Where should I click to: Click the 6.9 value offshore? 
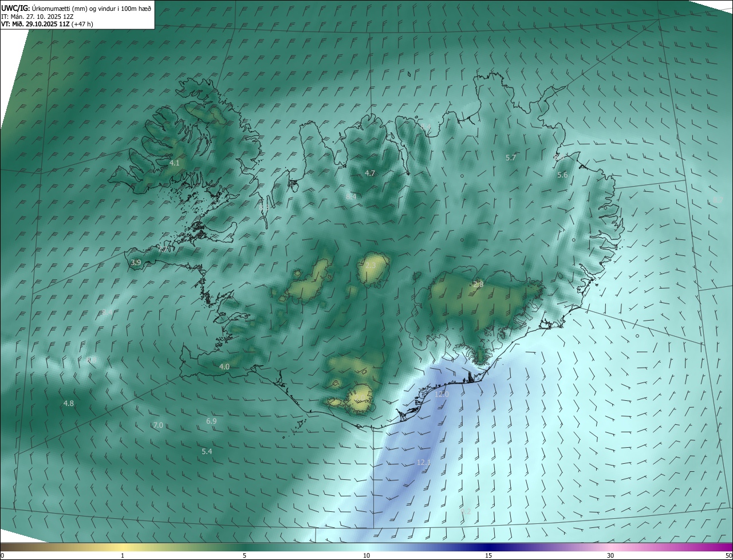211,421
